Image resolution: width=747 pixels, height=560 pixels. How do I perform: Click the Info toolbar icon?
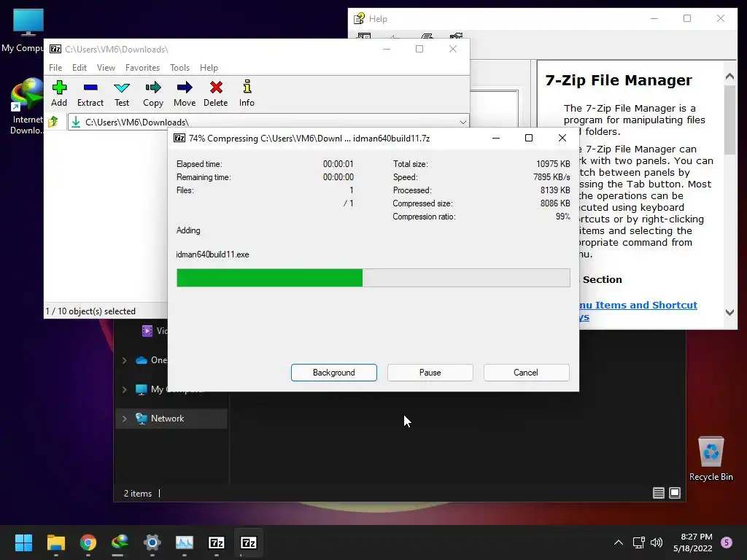pos(247,93)
